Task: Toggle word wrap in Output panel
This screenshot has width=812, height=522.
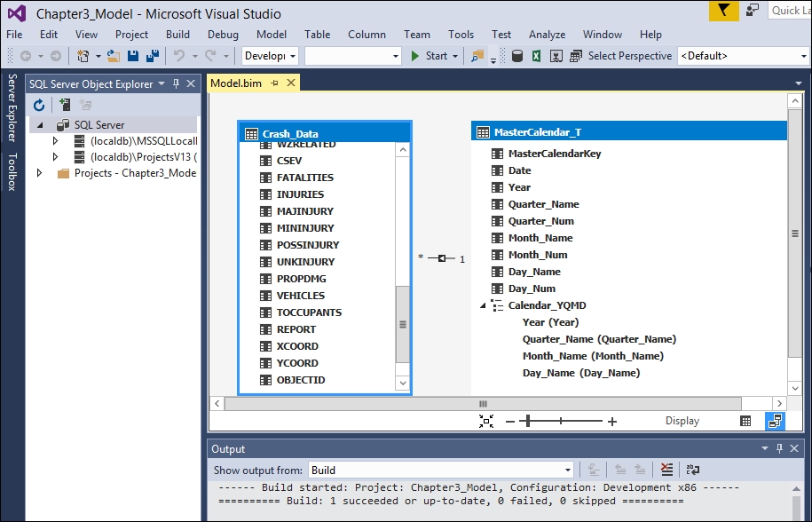Action: click(692, 470)
